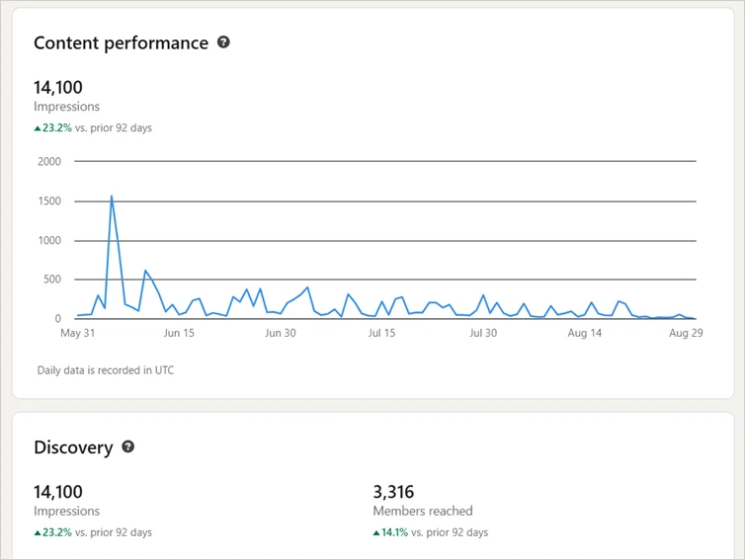745x560 pixels.
Task: Select the May 31 date label on chart
Action: click(77, 333)
